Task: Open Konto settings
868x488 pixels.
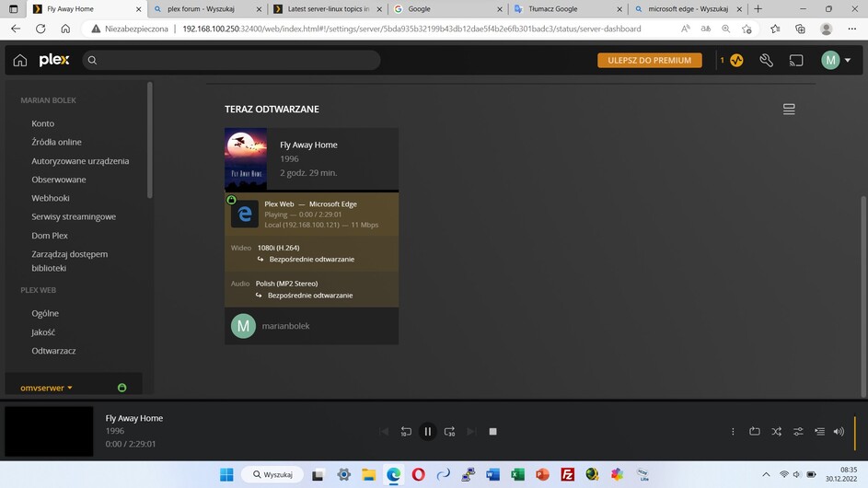Action: (x=42, y=123)
